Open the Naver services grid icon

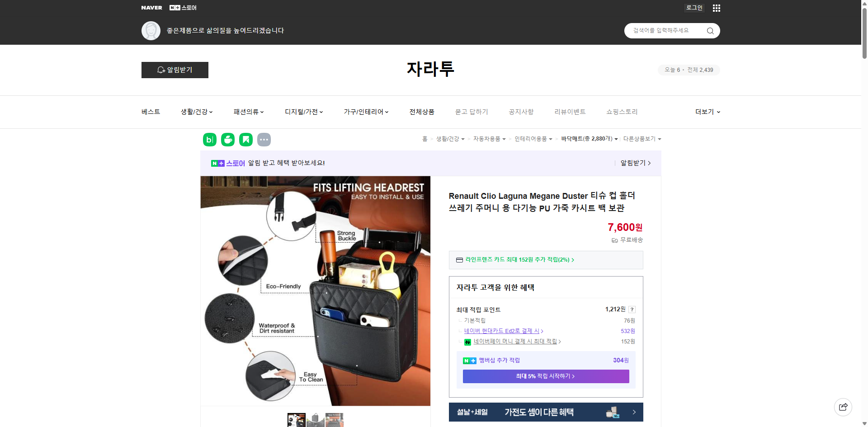click(716, 8)
